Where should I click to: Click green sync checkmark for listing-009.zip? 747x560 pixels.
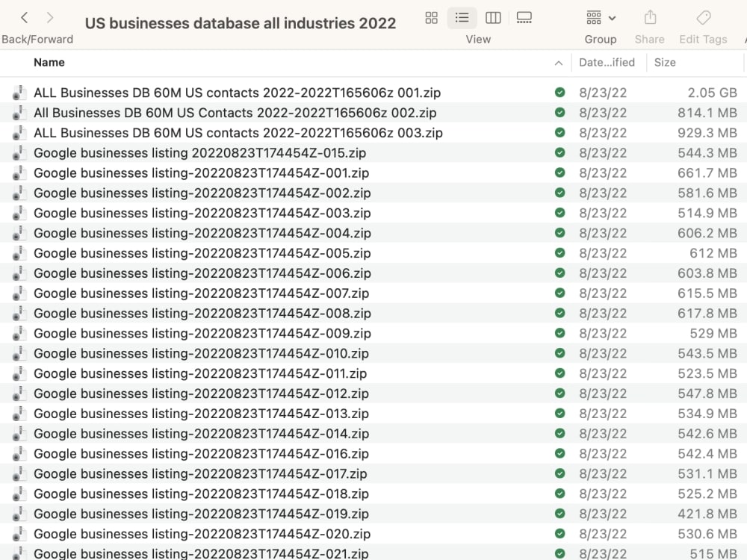pos(560,333)
